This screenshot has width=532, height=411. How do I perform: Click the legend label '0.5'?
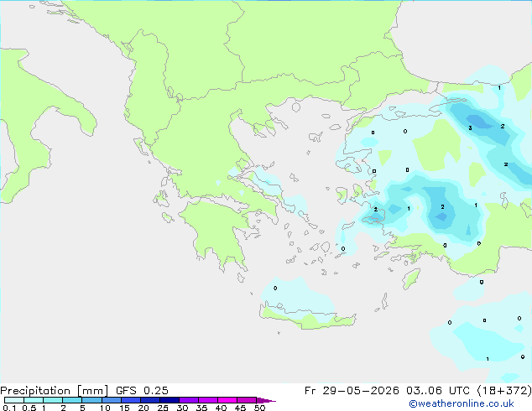coord(29,408)
